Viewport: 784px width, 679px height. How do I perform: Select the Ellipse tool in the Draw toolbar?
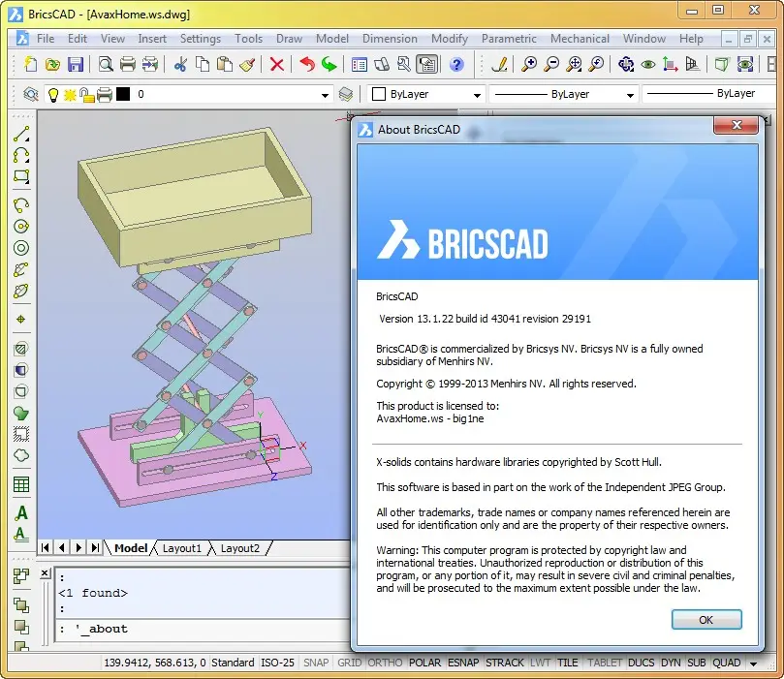click(x=21, y=292)
